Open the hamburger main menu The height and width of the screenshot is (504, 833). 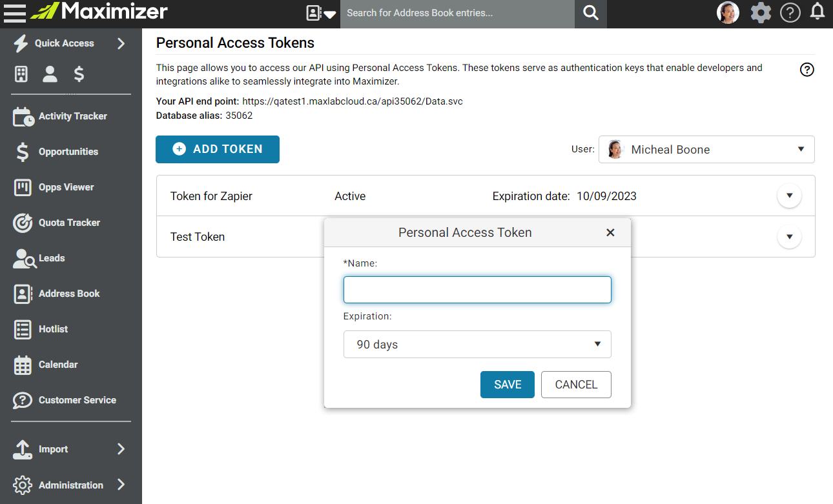point(14,12)
